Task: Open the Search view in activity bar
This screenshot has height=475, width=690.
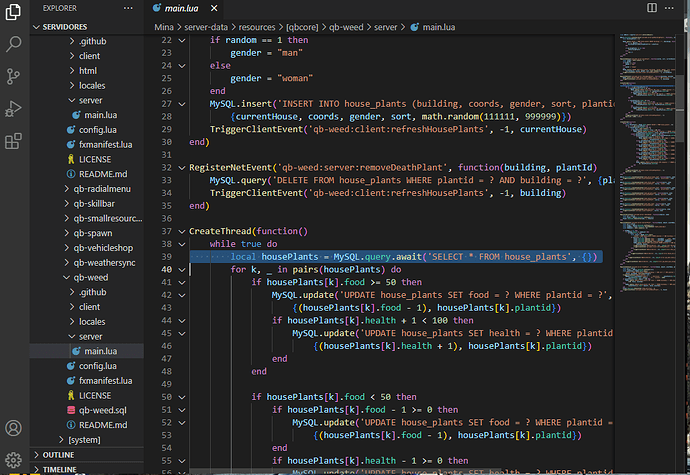Action: pyautogui.click(x=14, y=44)
